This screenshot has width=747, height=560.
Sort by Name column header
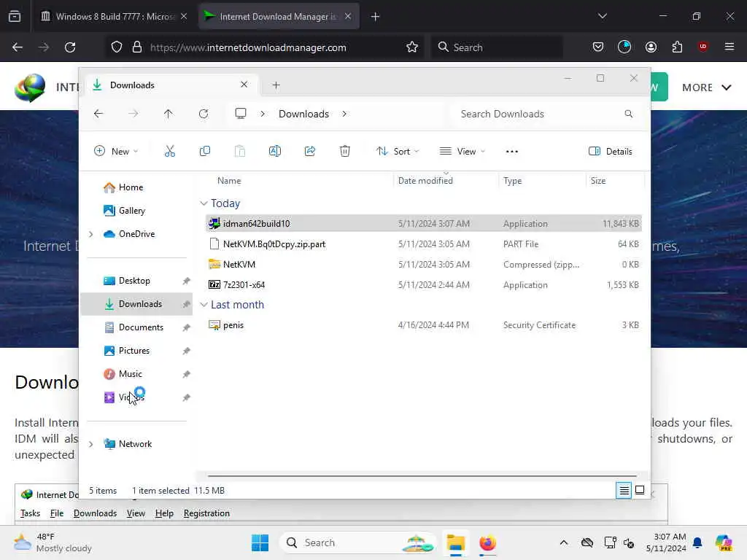point(229,181)
